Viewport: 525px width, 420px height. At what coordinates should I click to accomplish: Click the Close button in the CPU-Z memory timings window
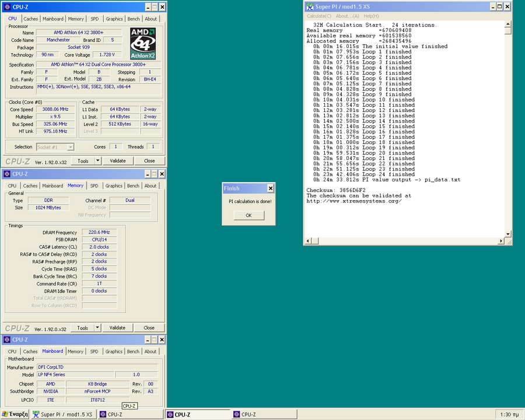coord(149,328)
